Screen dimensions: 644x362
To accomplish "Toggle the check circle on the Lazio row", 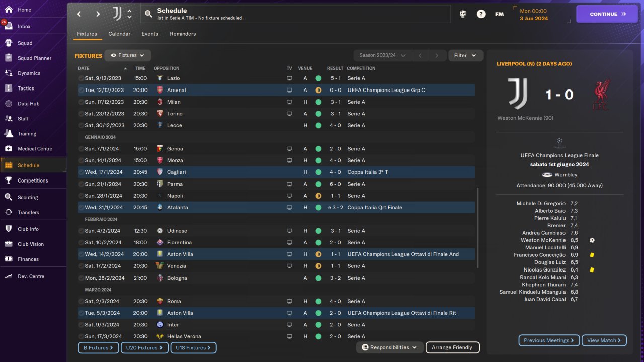I will tap(82, 78).
